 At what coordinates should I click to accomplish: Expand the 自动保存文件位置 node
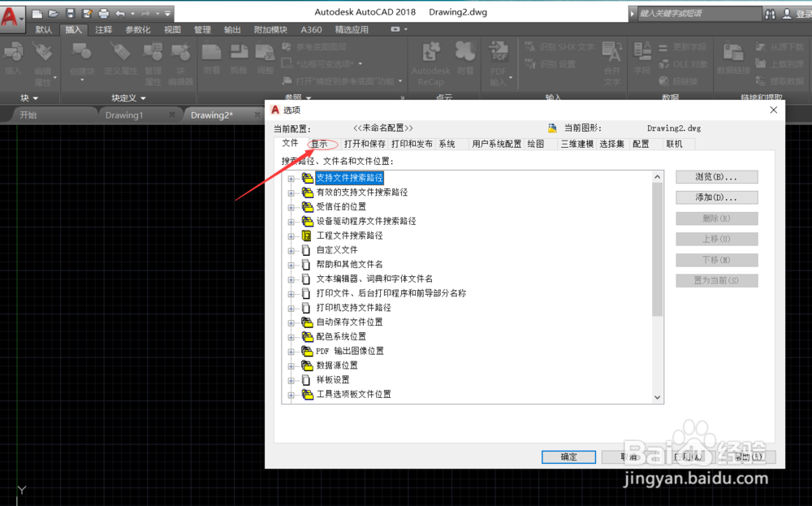point(291,323)
